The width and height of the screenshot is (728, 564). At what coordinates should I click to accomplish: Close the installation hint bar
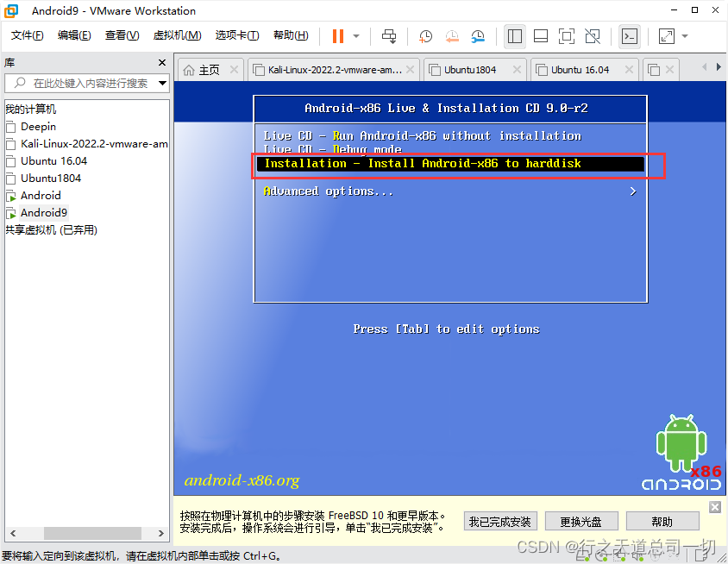pos(715,507)
